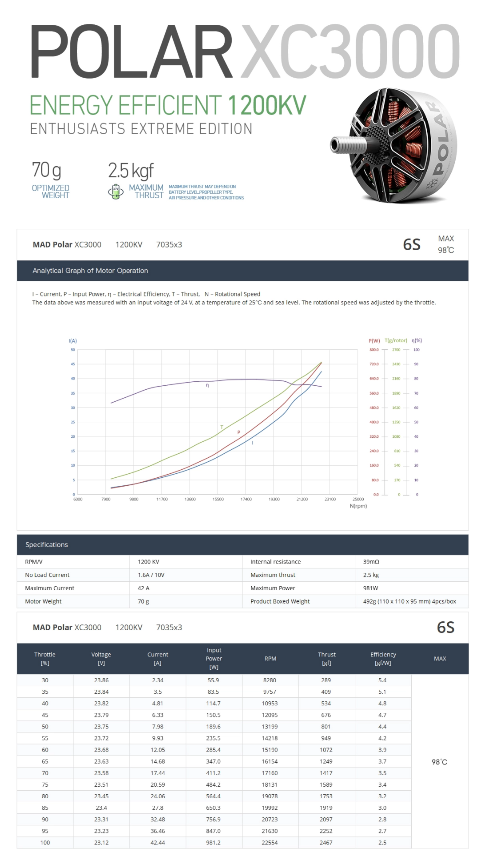Image resolution: width=481 pixels, height=868 pixels.
Task: Click the 8280 RPM cell
Action: [x=270, y=680]
